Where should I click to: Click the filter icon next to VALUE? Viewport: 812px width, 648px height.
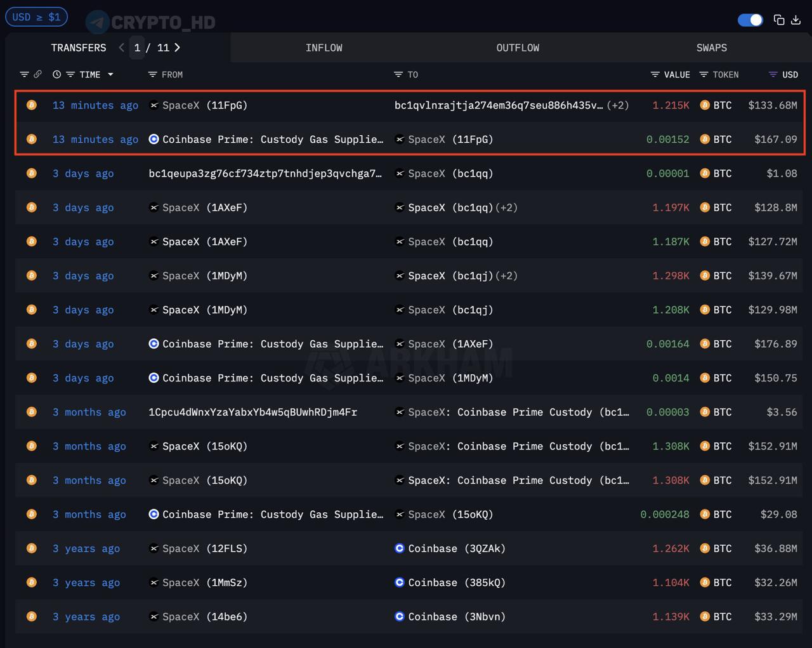pos(655,74)
